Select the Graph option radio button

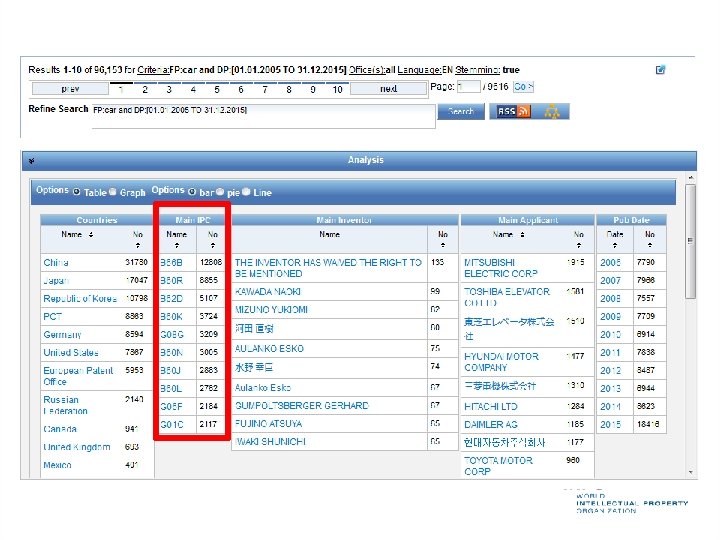point(112,191)
